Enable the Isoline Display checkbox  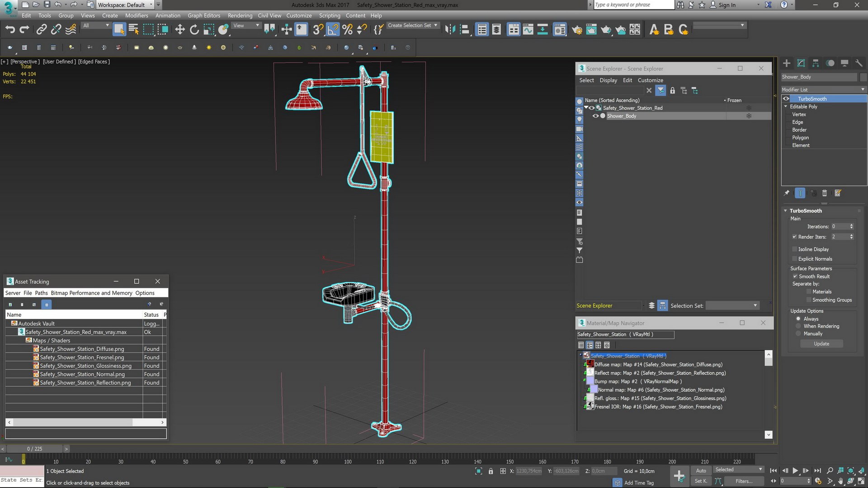[795, 249]
